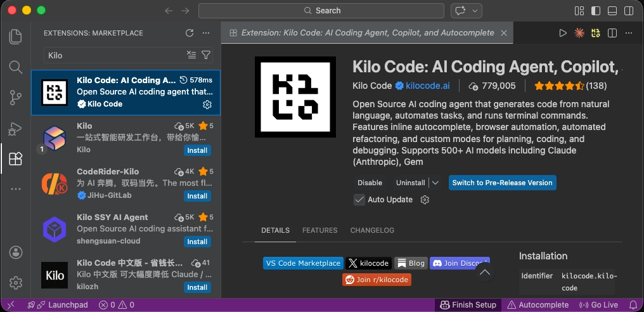
Task: Filter extensions using the funnel icon
Action: point(206,55)
